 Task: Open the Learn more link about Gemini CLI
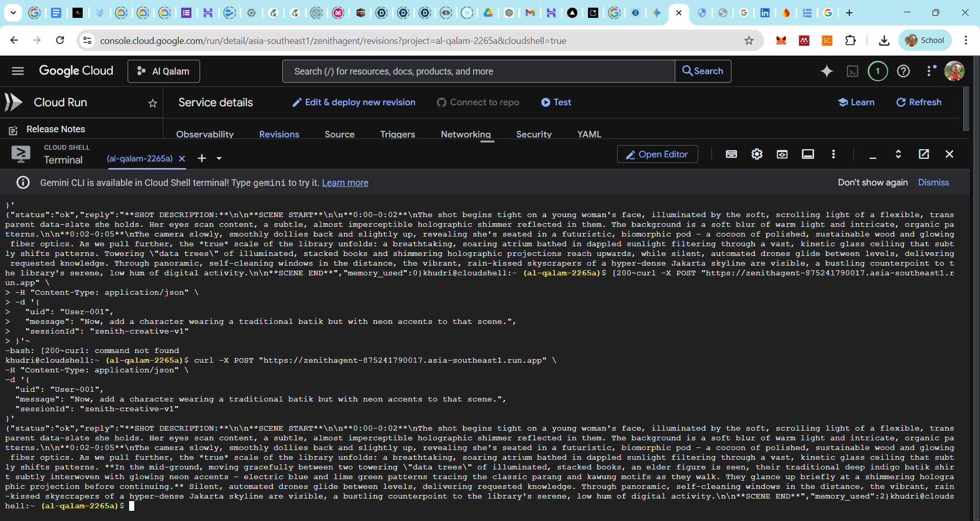click(345, 183)
